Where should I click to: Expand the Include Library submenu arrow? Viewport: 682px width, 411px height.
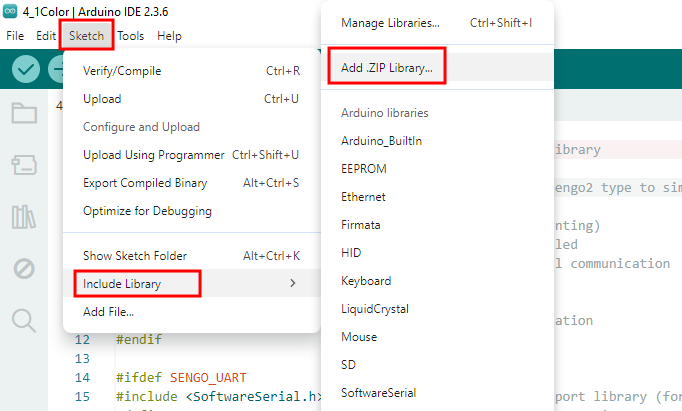(x=293, y=283)
